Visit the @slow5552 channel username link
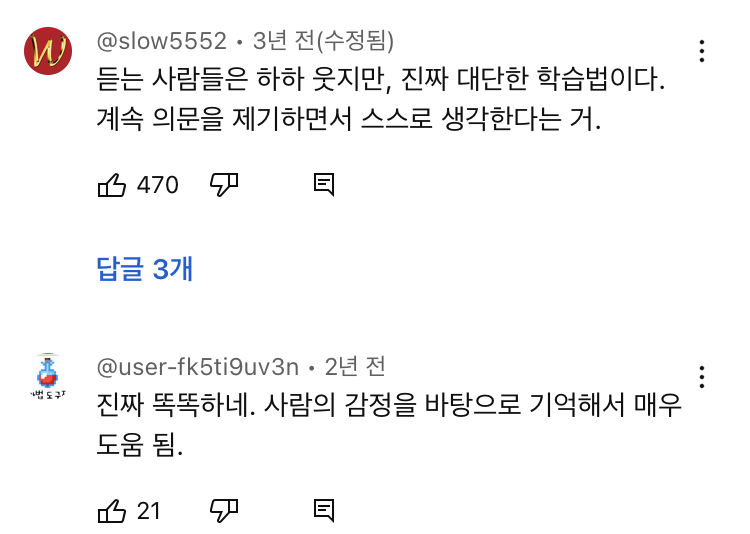Image resolution: width=750 pixels, height=534 pixels. tap(161, 41)
